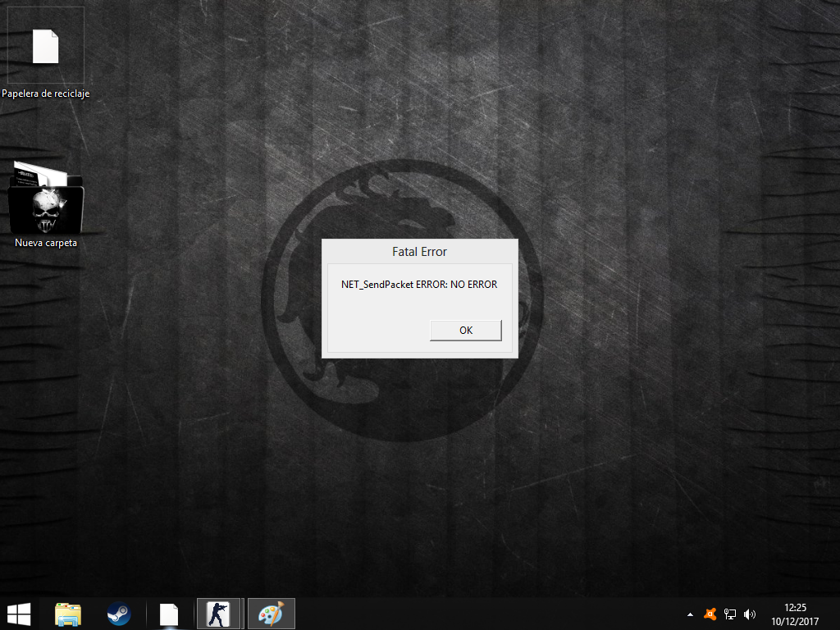Open the Avast antivirus tray icon
Screen dimensions: 840x630
710,614
